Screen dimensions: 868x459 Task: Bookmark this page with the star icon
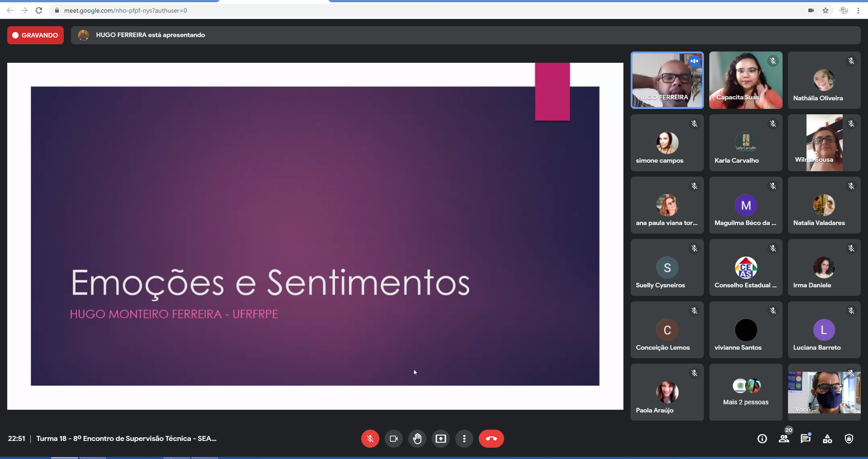826,10
